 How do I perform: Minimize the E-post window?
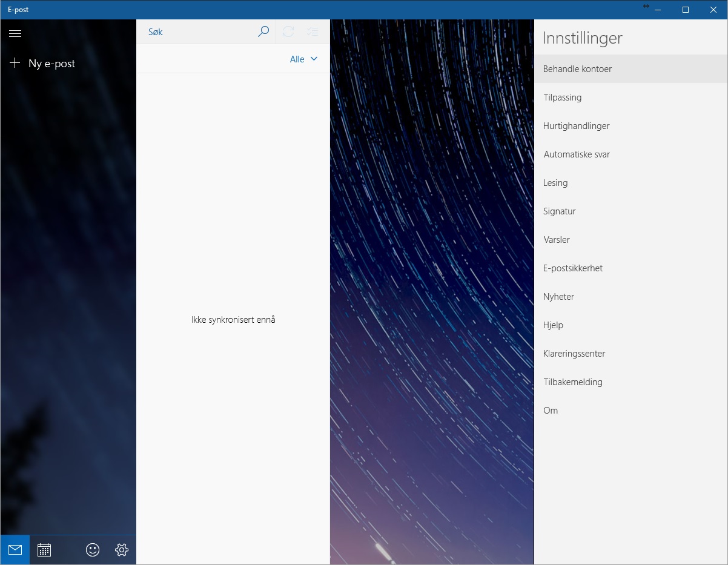pos(658,10)
